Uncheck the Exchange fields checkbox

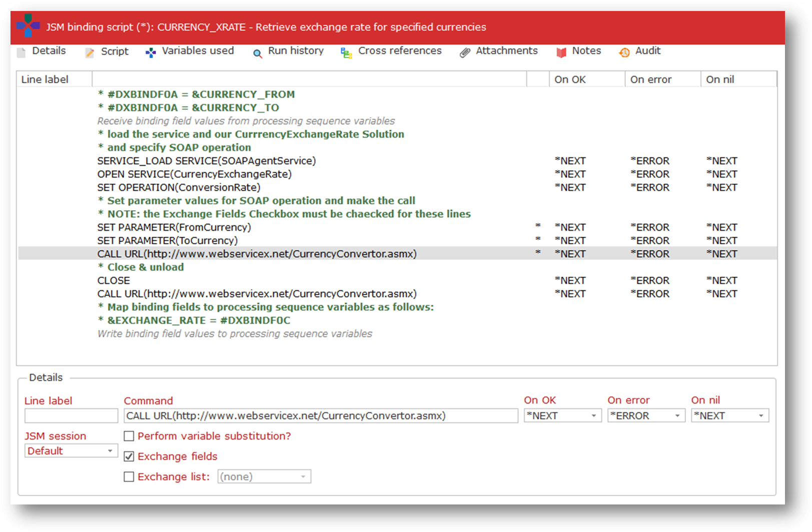click(129, 456)
